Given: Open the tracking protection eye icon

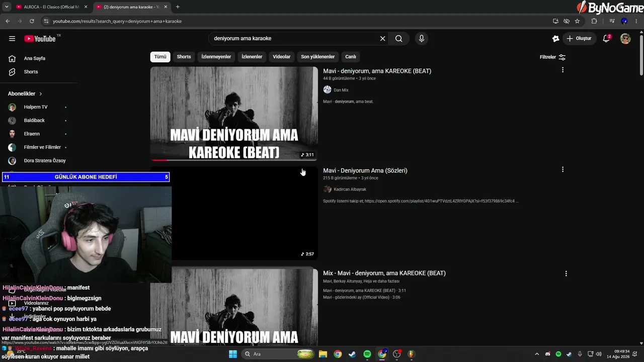Looking at the screenshot, I should [x=567, y=21].
